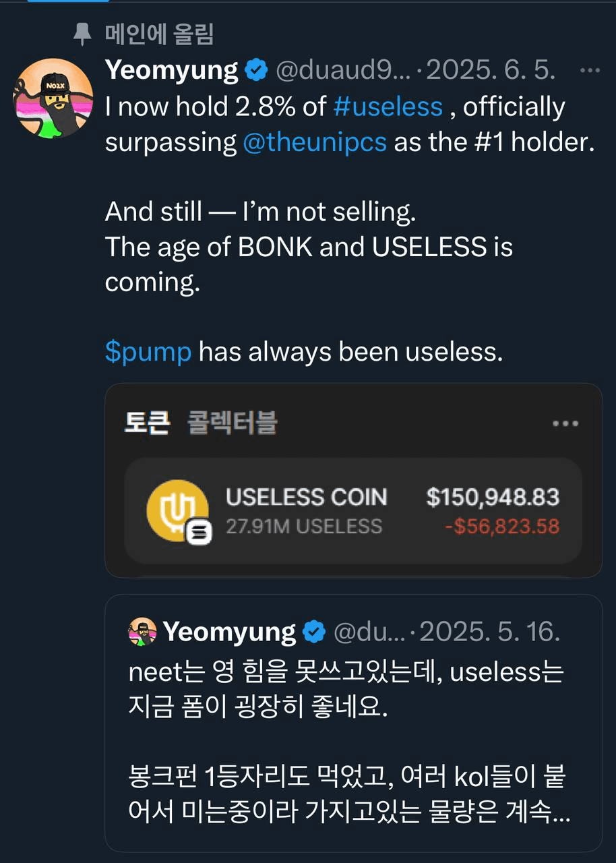
Task: Open the quoted post's small avatar
Action: pos(142,632)
